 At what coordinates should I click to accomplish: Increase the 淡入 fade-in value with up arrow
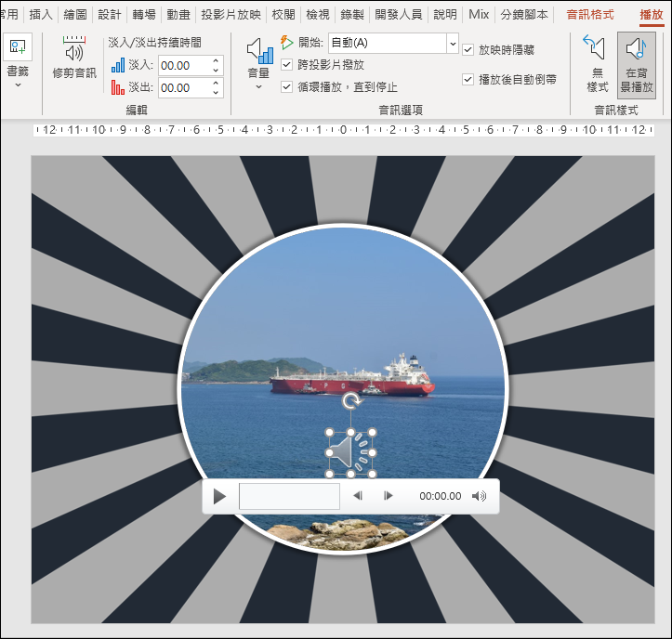[216, 60]
